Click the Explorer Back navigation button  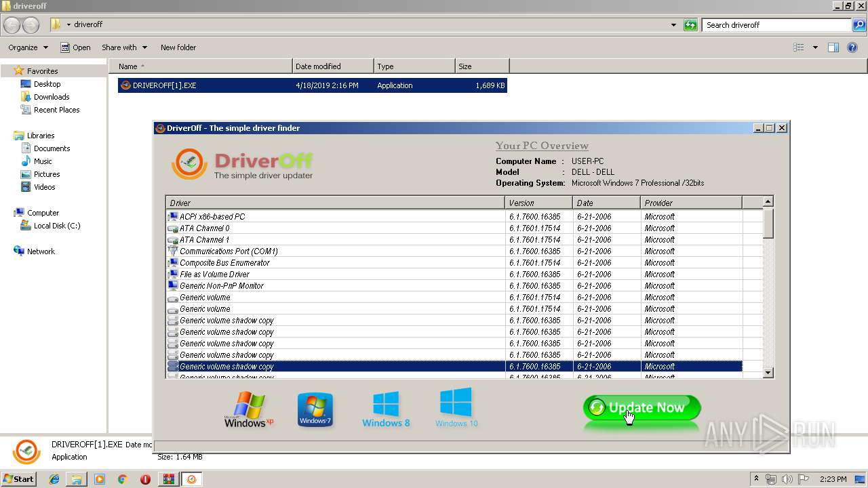pos(12,25)
